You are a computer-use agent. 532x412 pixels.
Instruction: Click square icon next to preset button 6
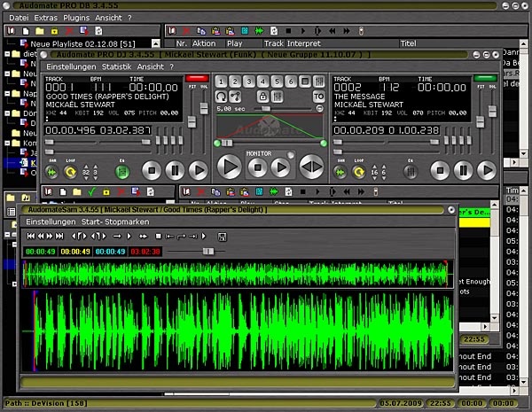305,82
